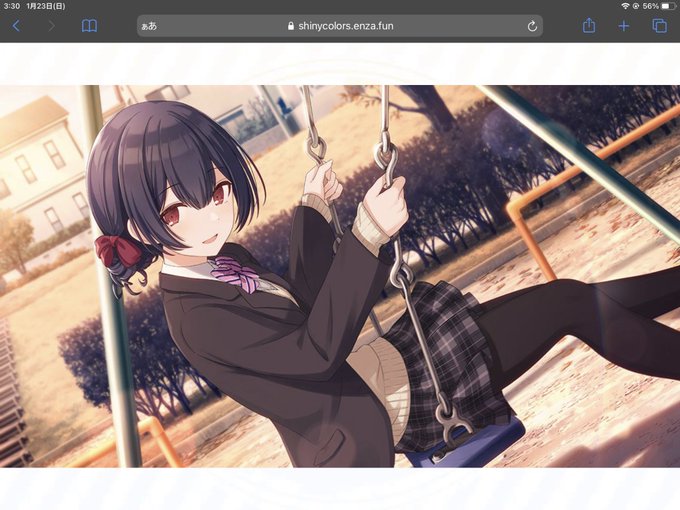Image resolution: width=680 pixels, height=510 pixels.
Task: Click the padlock icon in address bar
Action: click(x=291, y=26)
